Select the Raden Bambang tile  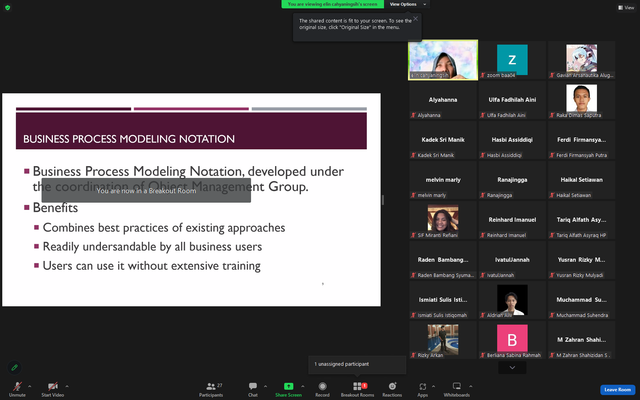(x=443, y=260)
